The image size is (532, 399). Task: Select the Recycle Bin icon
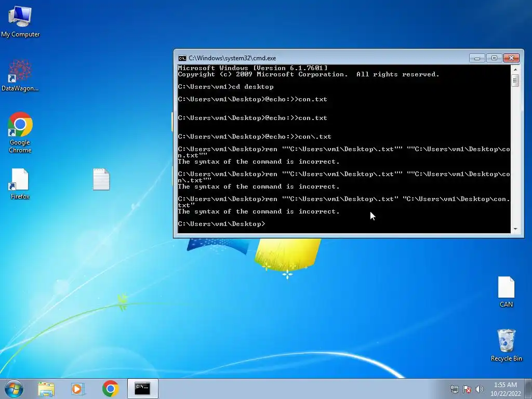pyautogui.click(x=506, y=345)
